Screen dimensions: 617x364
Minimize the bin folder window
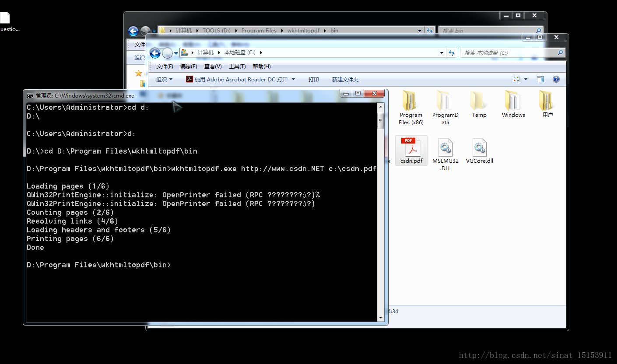pos(506,15)
